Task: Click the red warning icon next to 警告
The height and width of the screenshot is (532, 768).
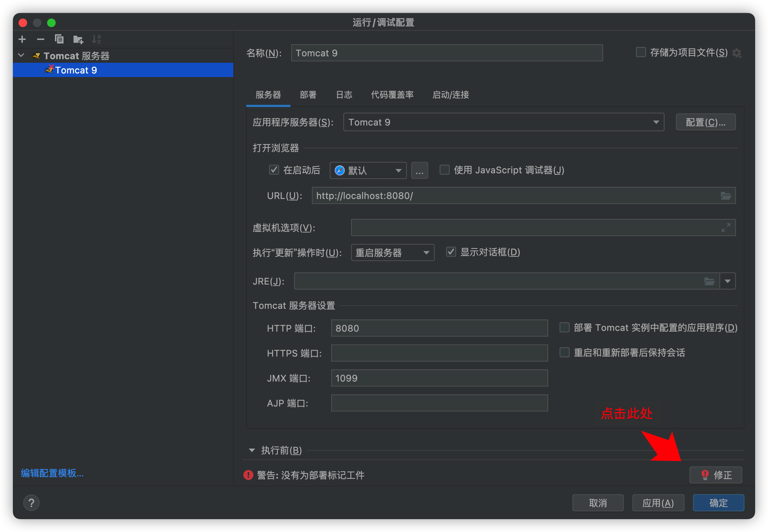Action: click(x=248, y=475)
